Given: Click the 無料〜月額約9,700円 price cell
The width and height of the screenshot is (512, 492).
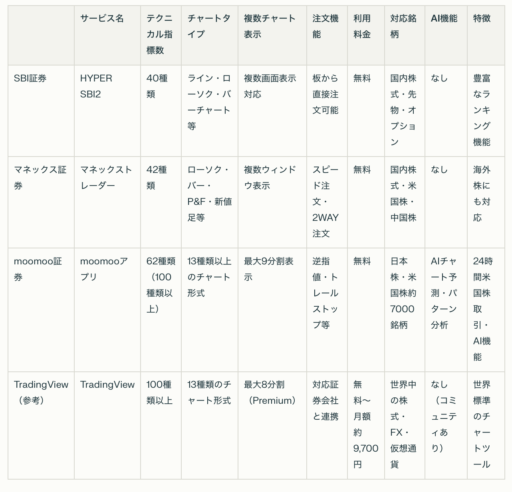Looking at the screenshot, I should tap(366, 424).
